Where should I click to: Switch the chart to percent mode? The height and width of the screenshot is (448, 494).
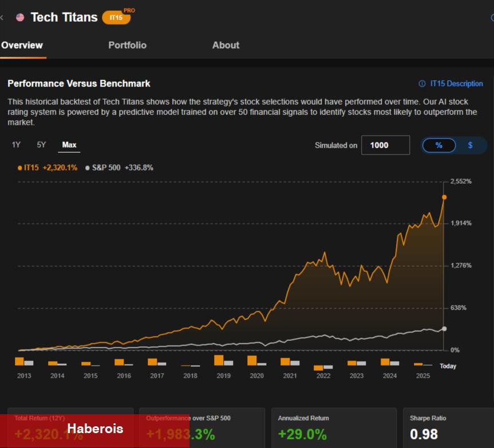click(439, 145)
